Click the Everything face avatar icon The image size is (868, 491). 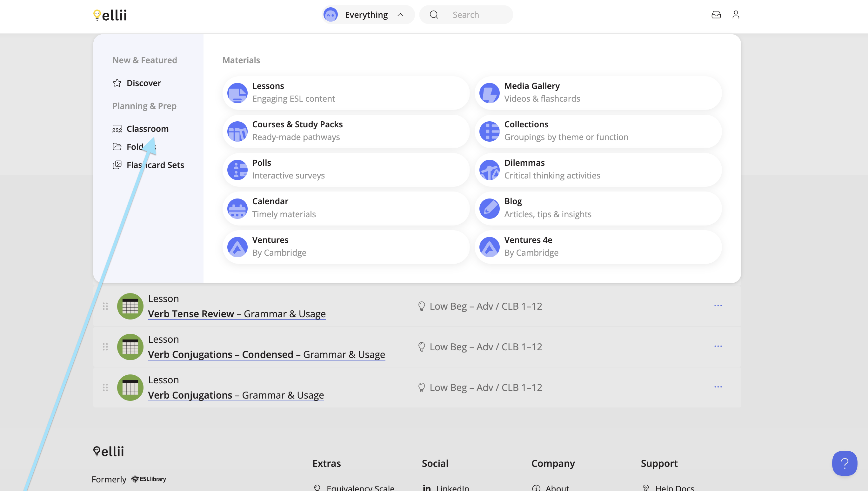click(x=331, y=15)
